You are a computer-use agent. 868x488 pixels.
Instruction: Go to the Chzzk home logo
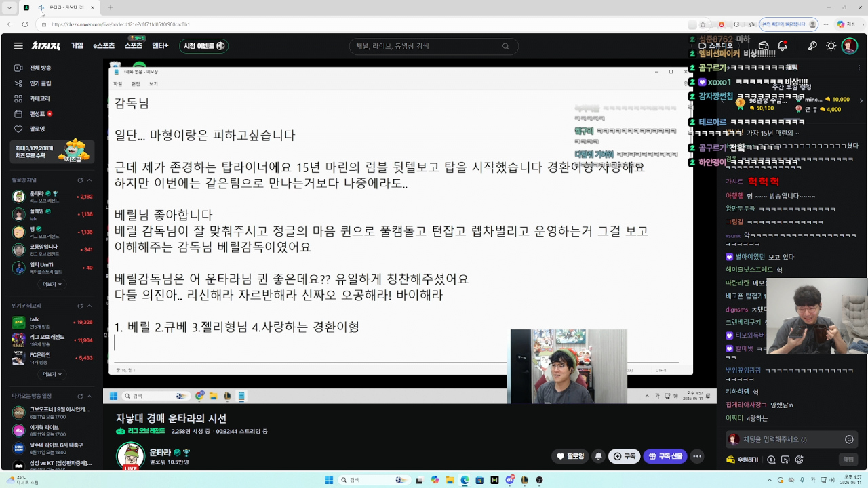(x=46, y=46)
